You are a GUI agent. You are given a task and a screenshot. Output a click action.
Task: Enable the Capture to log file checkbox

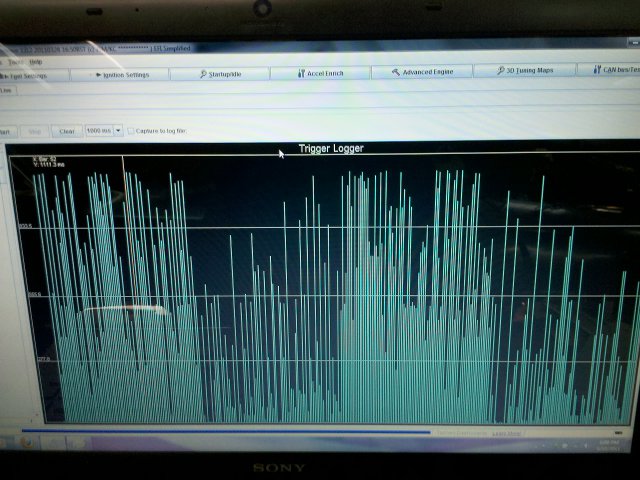click(x=132, y=131)
